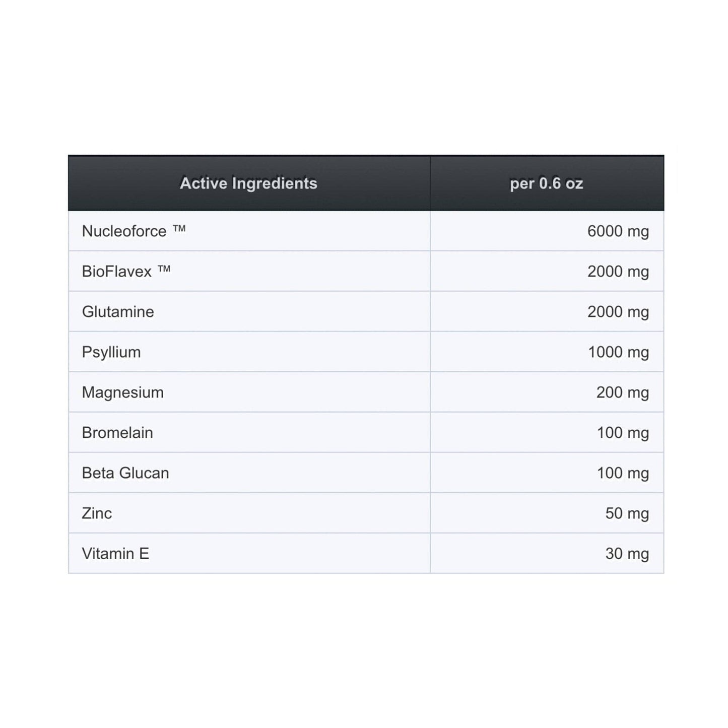
Task: Click the 100 mg value beside Bromelain
Action: coord(623,433)
